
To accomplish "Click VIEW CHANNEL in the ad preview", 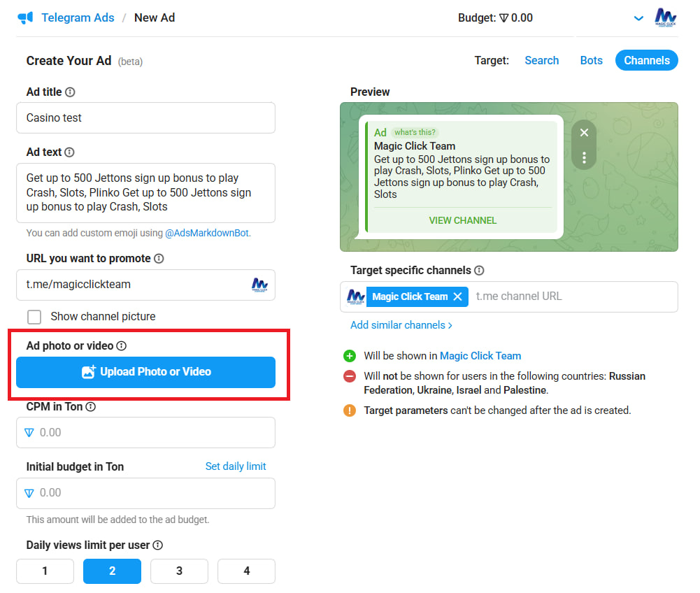I will pos(462,220).
